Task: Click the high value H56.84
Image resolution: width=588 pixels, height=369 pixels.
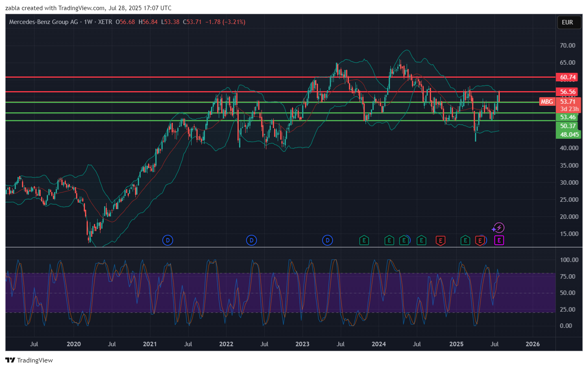Action: (148, 22)
